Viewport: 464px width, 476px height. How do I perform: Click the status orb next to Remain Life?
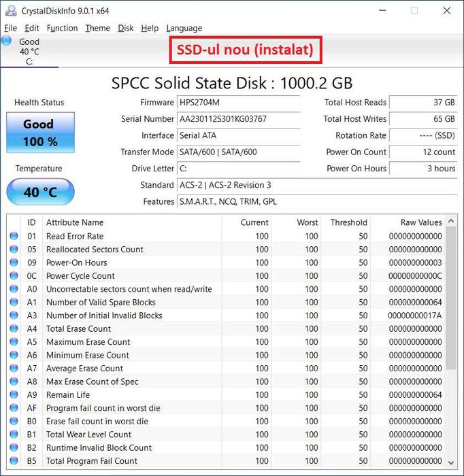pyautogui.click(x=14, y=395)
